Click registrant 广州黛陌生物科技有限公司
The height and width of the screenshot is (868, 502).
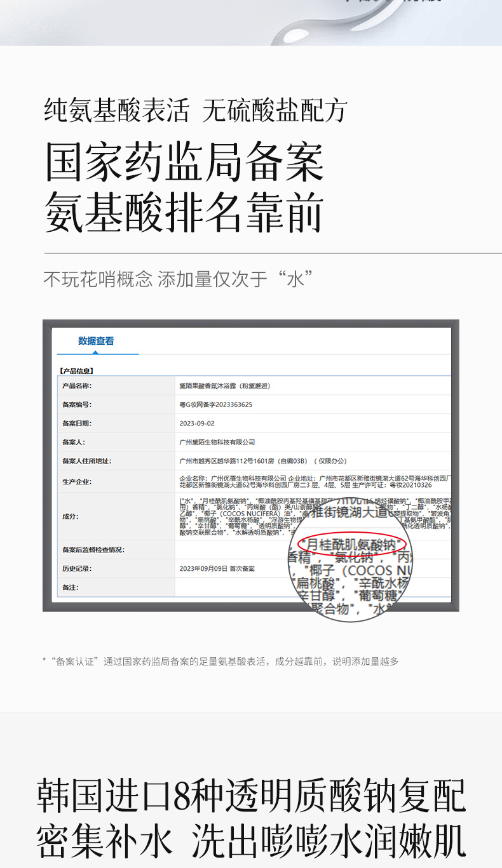[217, 442]
